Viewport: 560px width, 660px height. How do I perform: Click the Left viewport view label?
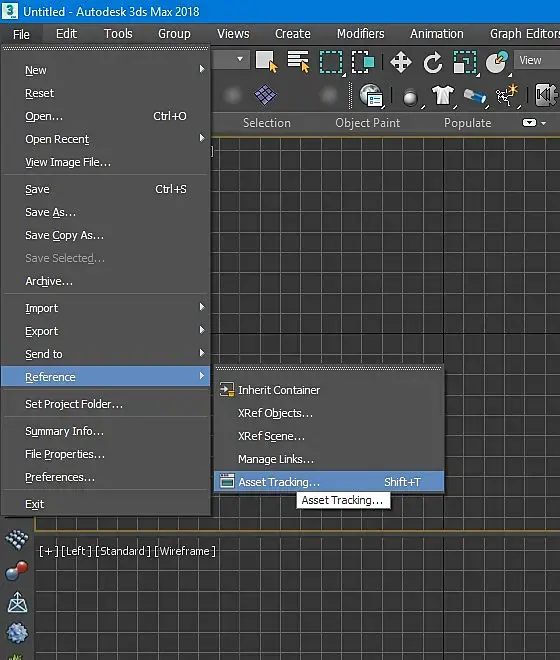(x=76, y=551)
